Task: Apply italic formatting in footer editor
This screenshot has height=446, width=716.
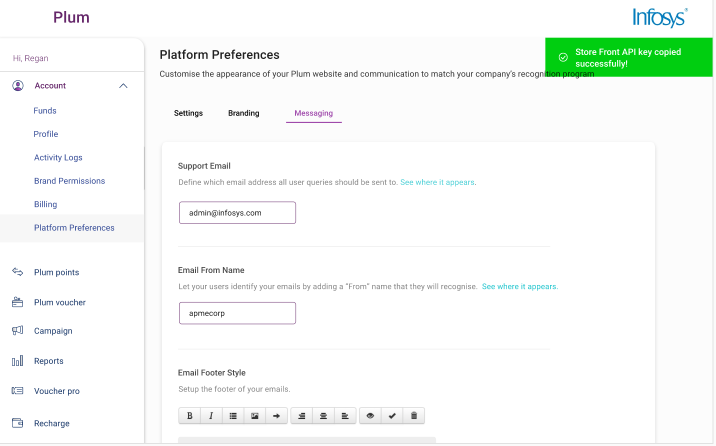Action: coord(211,416)
